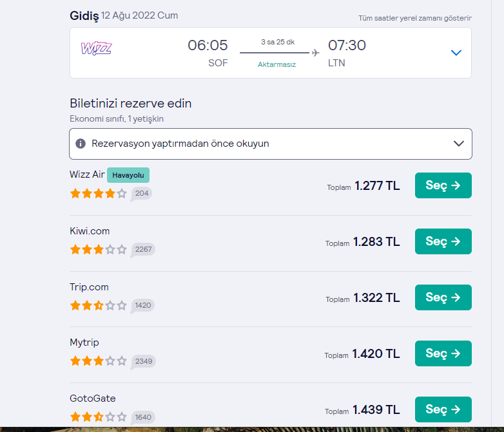Viewport: 504px width, 432px height.
Task: Click the Wizz airline logo
Action: point(96,48)
